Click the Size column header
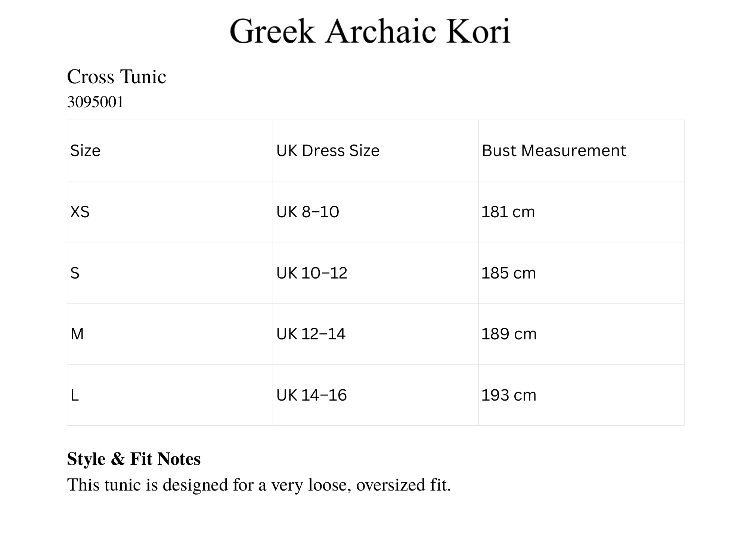The image size is (747, 560). point(86,151)
